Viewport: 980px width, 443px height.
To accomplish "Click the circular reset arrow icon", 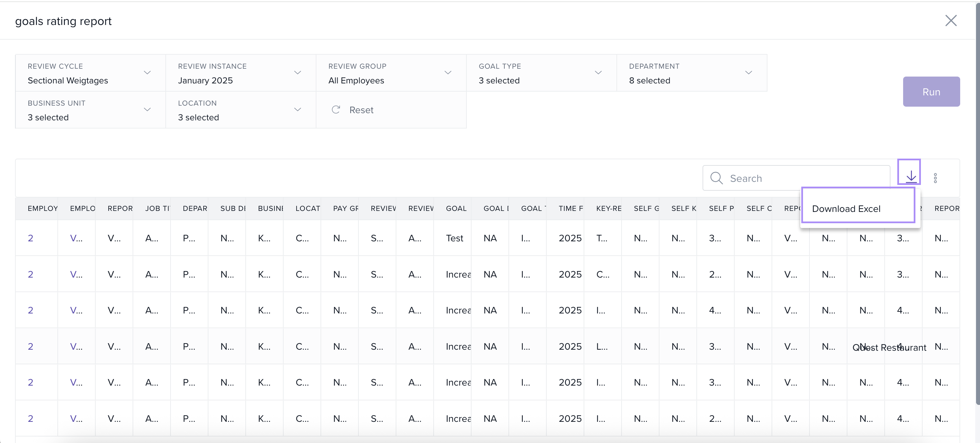I will (x=336, y=110).
